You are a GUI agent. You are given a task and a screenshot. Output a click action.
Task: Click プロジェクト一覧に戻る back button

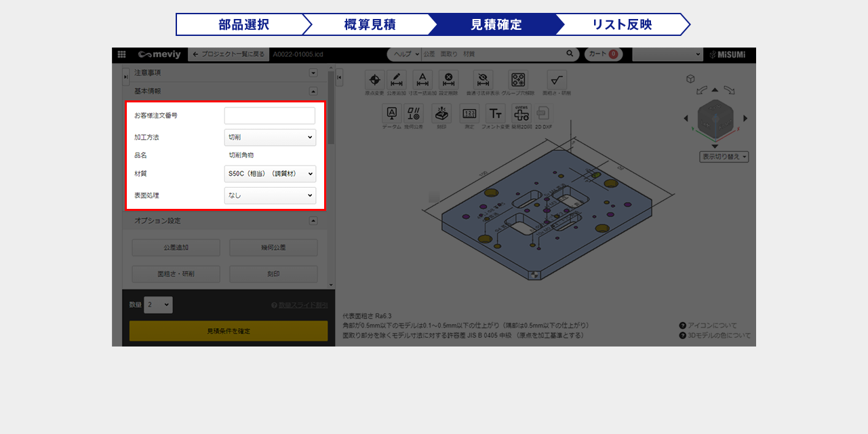click(228, 54)
